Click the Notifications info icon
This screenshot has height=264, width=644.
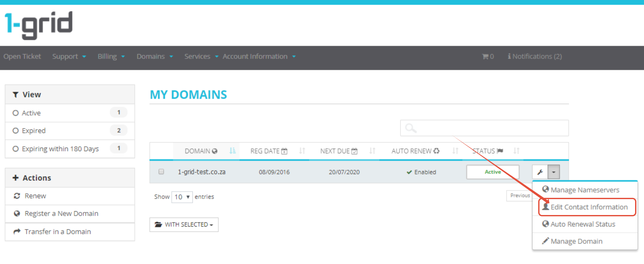(509, 56)
